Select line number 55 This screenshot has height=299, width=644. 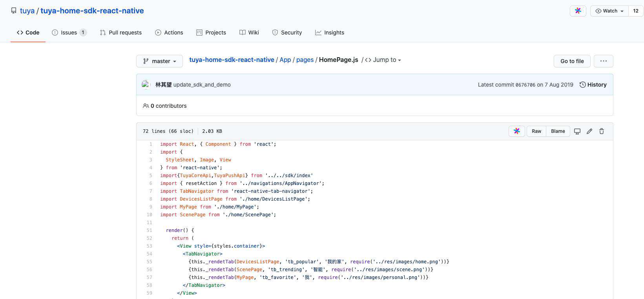[x=149, y=262]
